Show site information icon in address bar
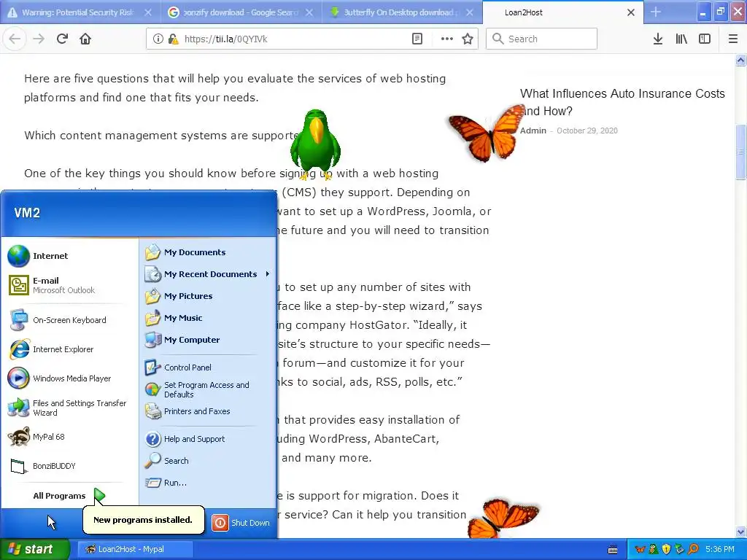 [158, 39]
